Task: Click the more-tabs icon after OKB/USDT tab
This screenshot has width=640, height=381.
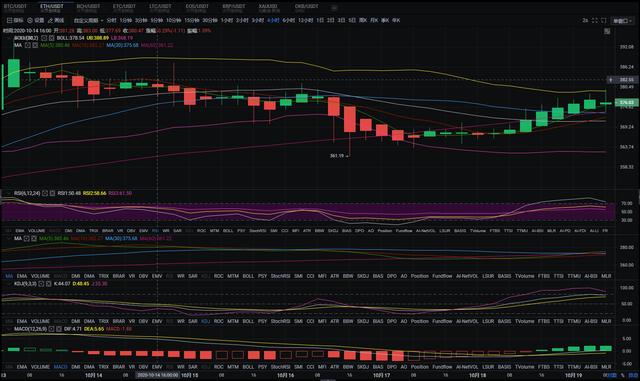Action: [x=334, y=7]
